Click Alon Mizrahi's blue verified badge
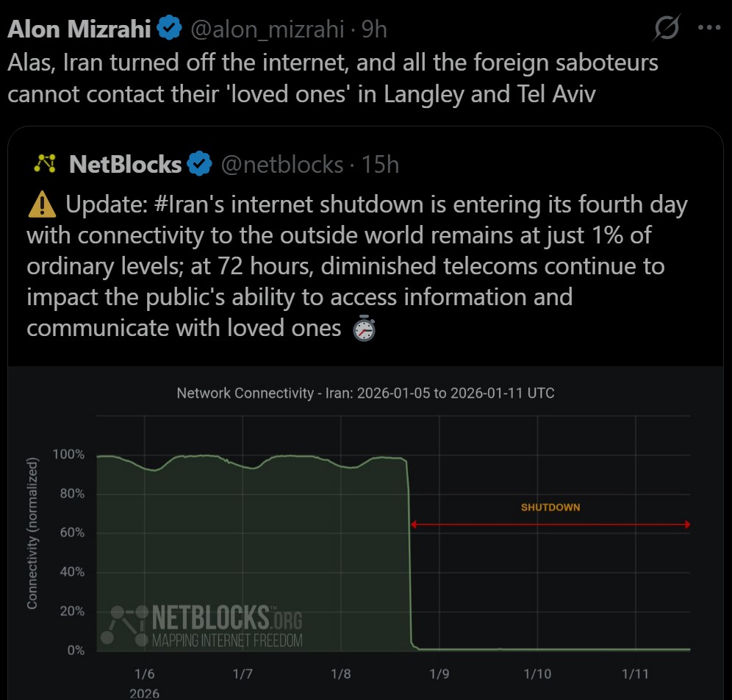Viewport: 732px width, 700px height. click(x=171, y=29)
